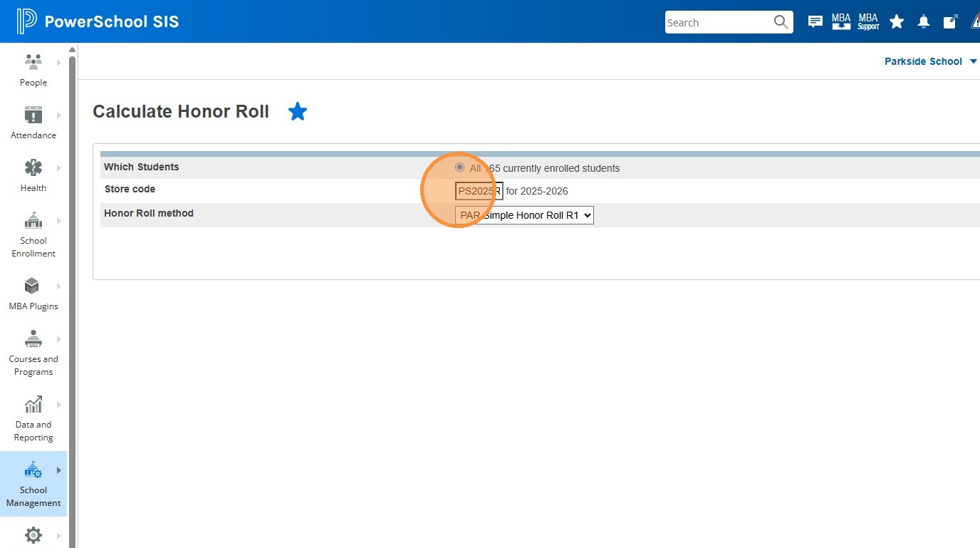Click the MBA download icon

(x=841, y=21)
